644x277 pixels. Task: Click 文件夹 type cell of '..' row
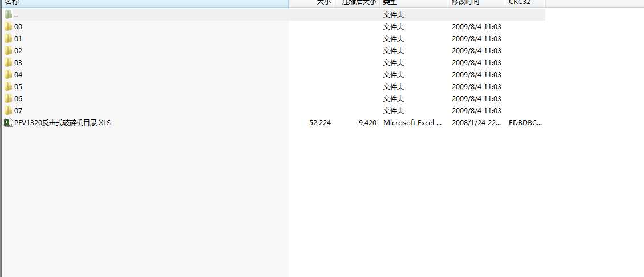point(394,15)
